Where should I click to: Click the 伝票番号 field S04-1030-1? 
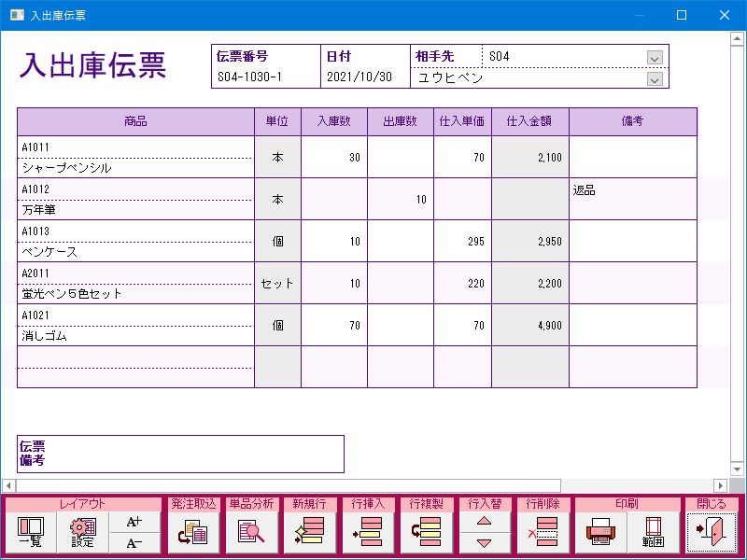tap(266, 77)
